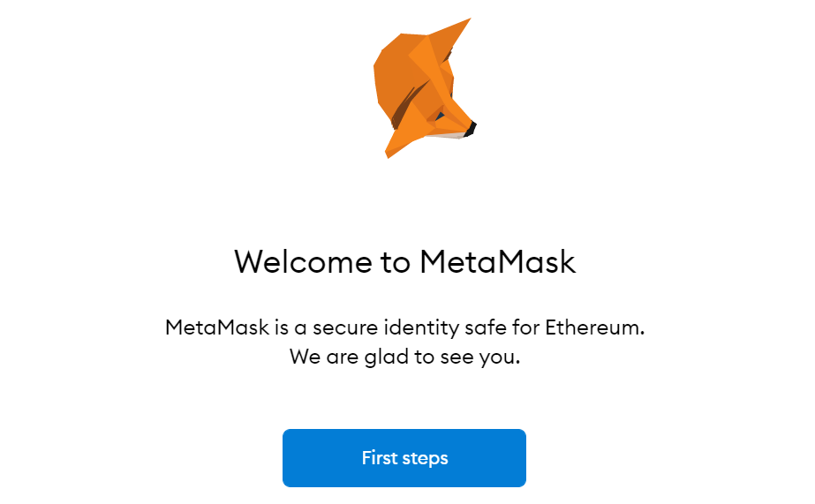Image resolution: width=815 pixels, height=504 pixels.
Task: Click the word MetaMask starting the description
Action: [216, 327]
